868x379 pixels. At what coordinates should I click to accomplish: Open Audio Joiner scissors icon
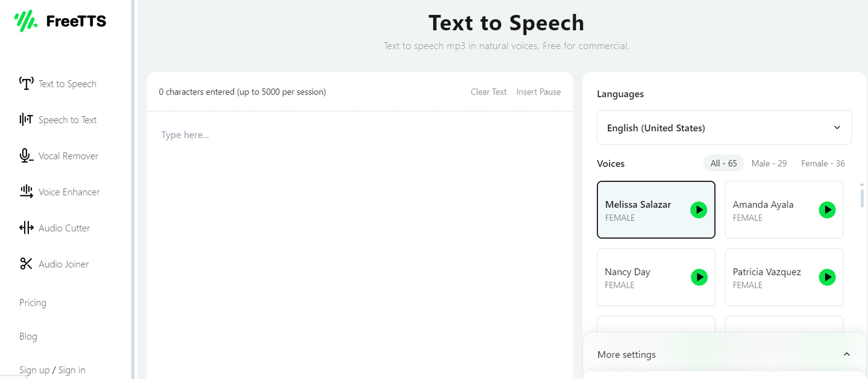26,264
